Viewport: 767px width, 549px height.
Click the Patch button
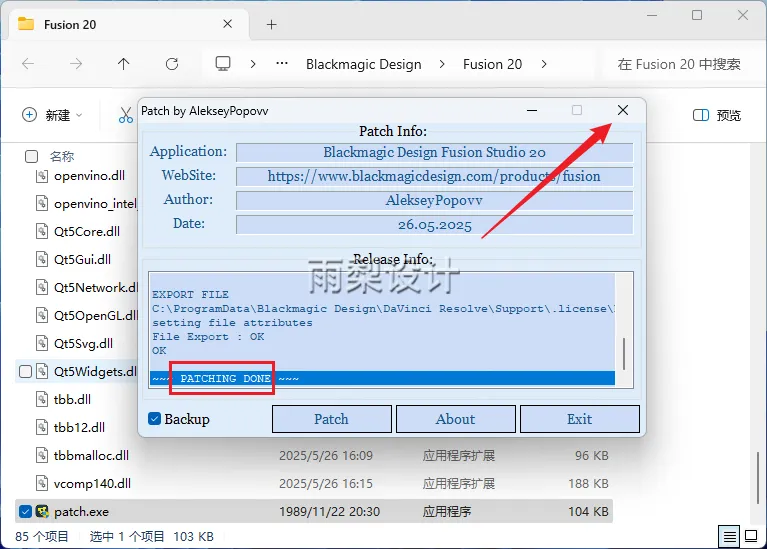point(332,419)
